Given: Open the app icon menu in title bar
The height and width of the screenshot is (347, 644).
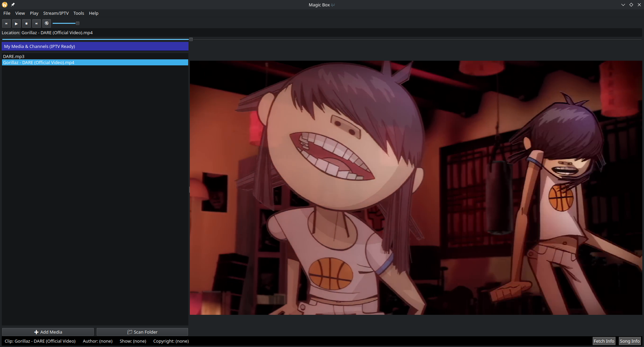Looking at the screenshot, I should (x=5, y=5).
